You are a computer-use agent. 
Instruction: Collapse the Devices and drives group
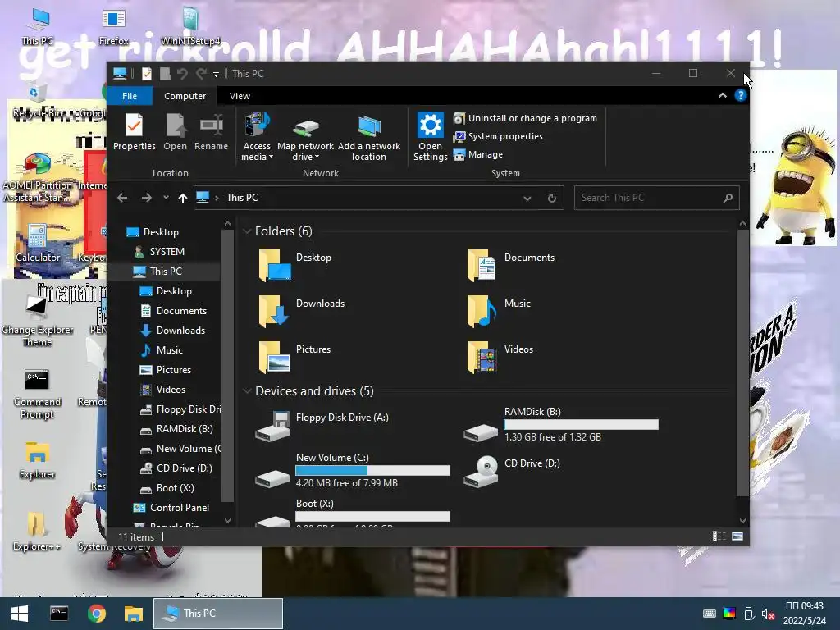pos(247,391)
